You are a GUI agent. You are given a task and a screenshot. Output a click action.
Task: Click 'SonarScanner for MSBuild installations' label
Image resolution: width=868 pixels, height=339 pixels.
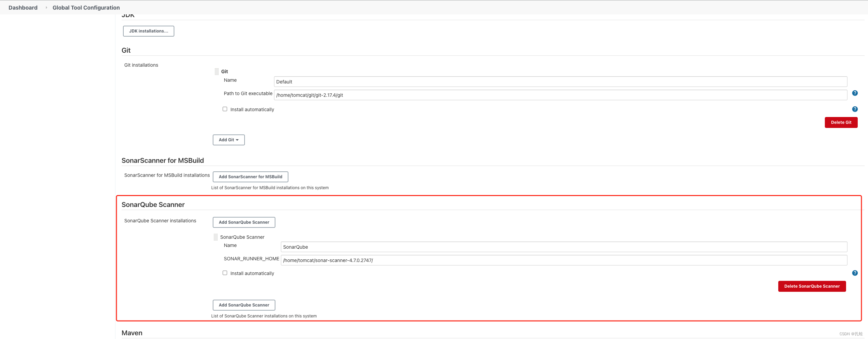click(167, 175)
